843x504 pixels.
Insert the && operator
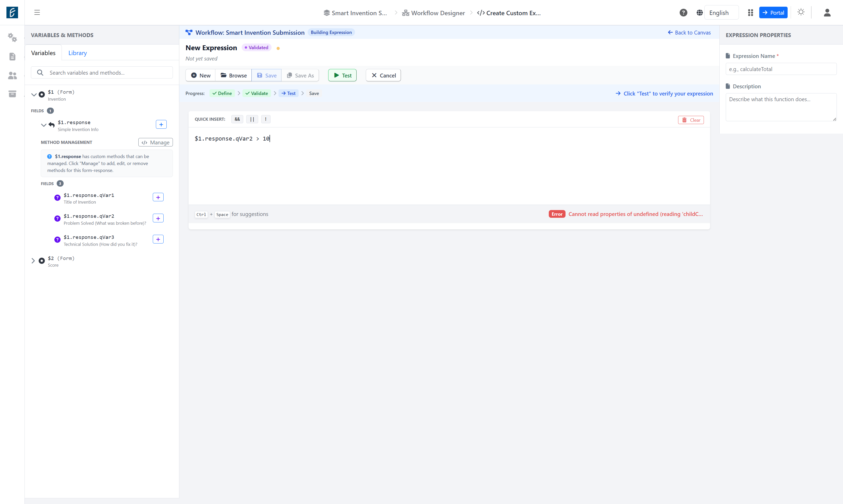click(x=237, y=119)
